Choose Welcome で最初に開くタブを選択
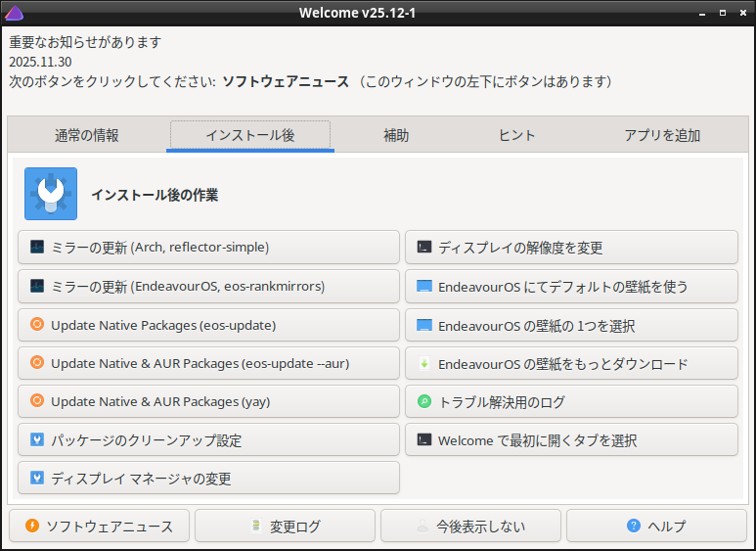This screenshot has width=756, height=551. (571, 440)
